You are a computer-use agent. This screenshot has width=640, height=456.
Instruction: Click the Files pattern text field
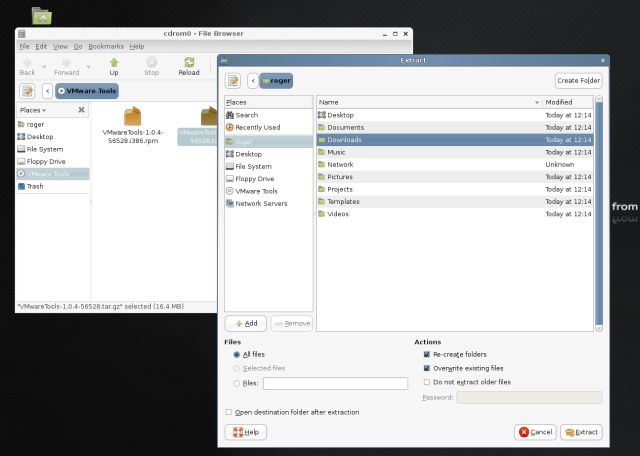336,383
